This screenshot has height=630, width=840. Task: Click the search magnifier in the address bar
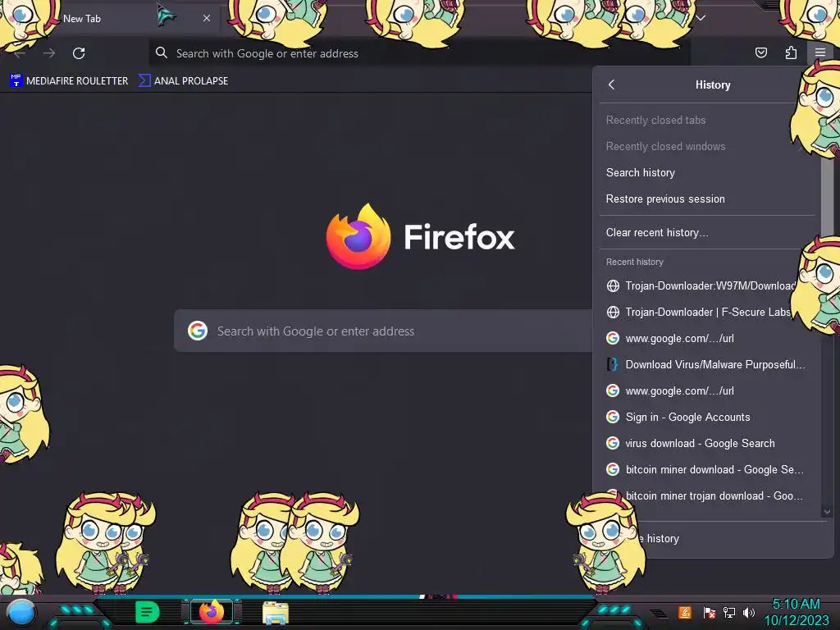coord(162,53)
